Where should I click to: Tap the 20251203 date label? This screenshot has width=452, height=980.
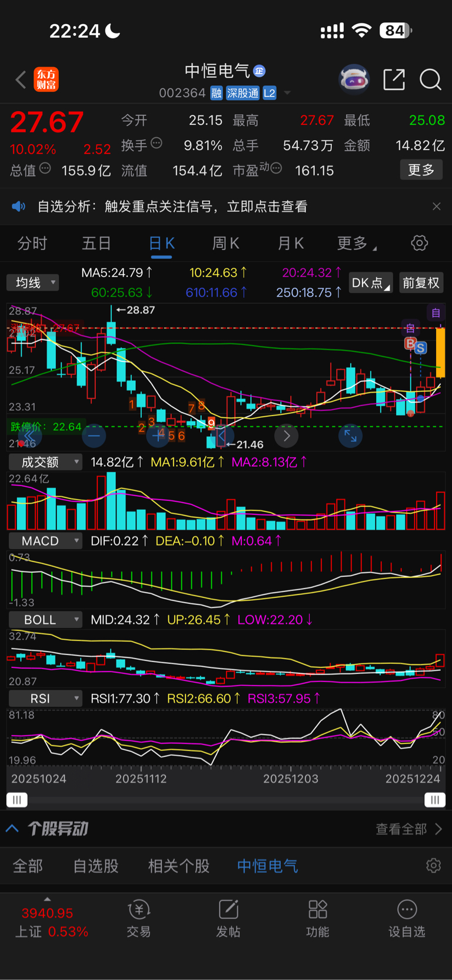[291, 779]
